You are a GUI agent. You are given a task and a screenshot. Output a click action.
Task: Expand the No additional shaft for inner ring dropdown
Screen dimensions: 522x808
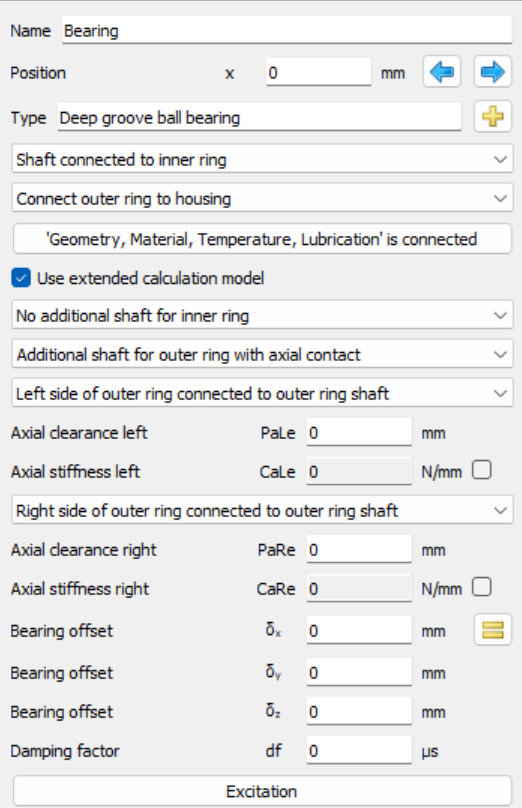[262, 315]
